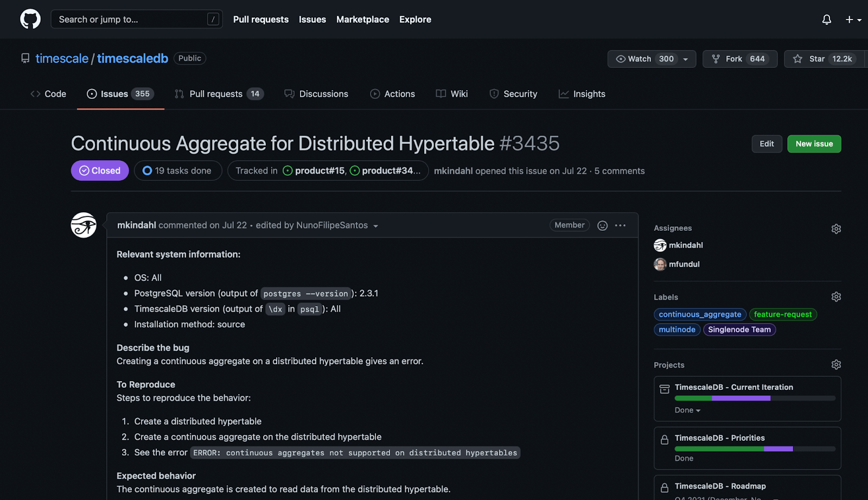This screenshot has width=868, height=500.
Task: Open Projects settings gear
Action: click(836, 365)
